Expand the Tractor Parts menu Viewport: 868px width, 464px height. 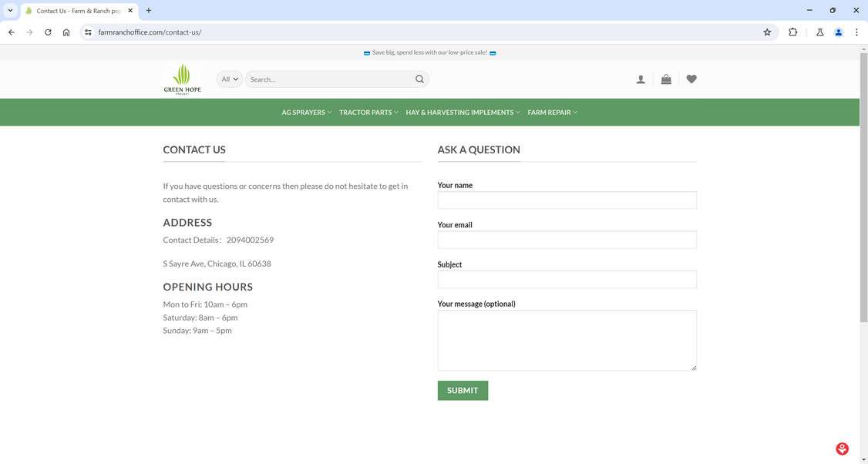[x=368, y=113]
